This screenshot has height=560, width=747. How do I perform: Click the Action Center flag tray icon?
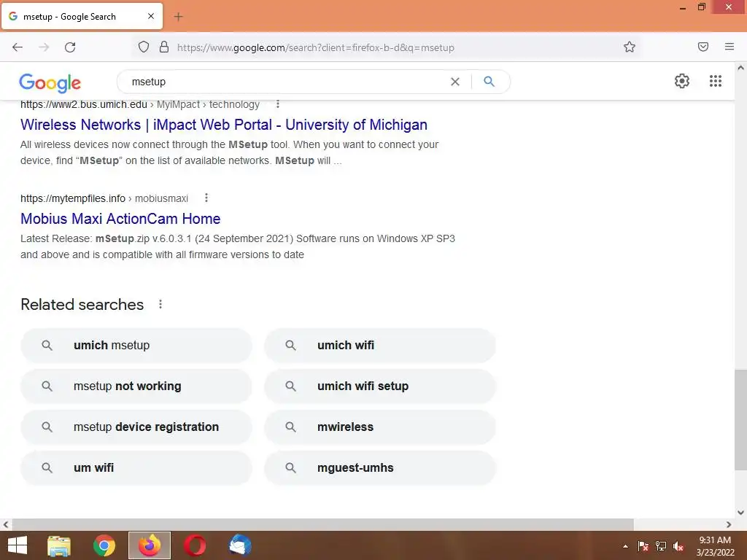tap(643, 546)
